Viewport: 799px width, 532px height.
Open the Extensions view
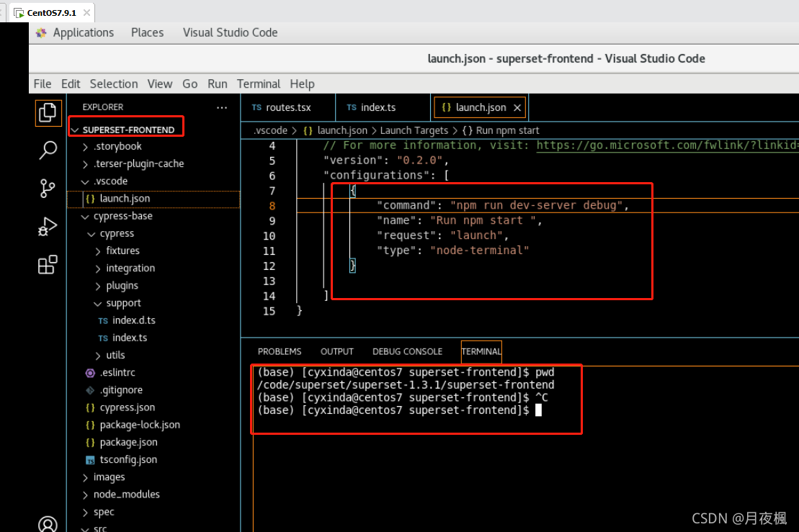coord(48,265)
